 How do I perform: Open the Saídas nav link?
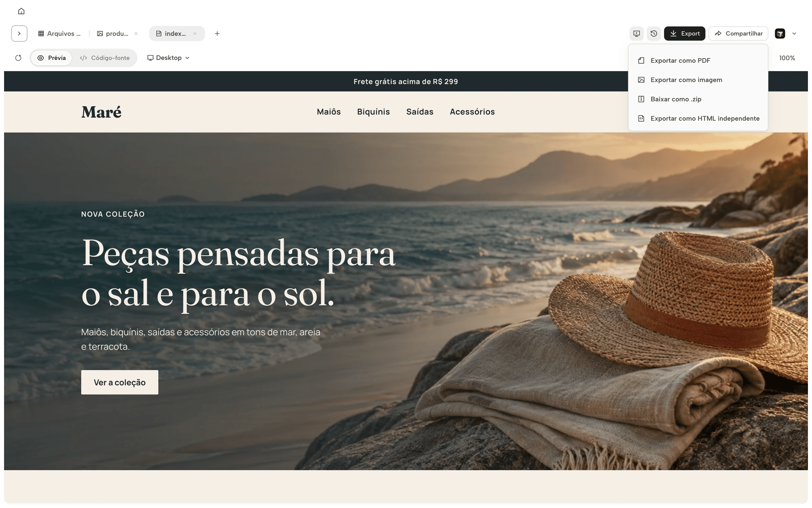pos(420,112)
